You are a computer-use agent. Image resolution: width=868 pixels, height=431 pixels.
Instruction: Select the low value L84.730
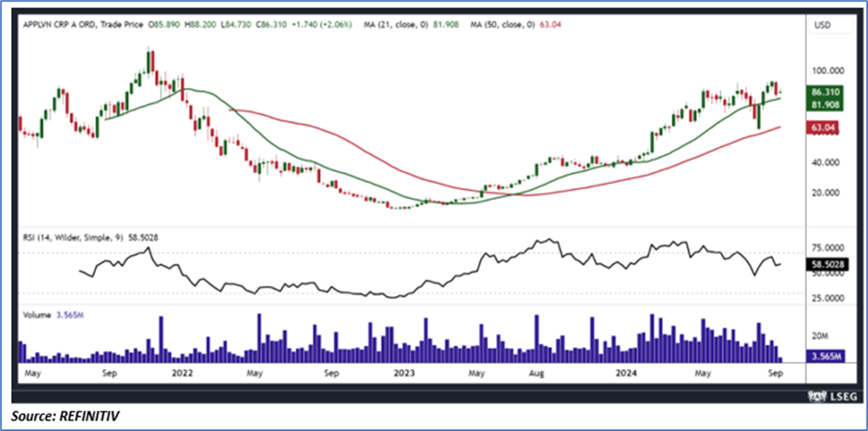point(237,25)
